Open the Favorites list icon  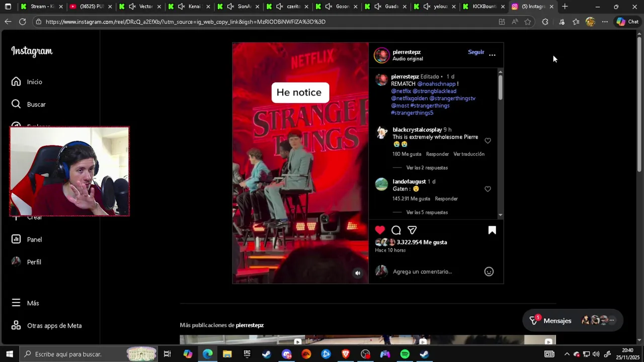click(576, 22)
